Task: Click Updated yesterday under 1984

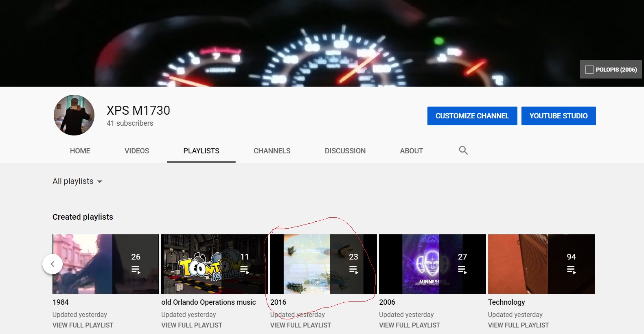Action: click(80, 315)
